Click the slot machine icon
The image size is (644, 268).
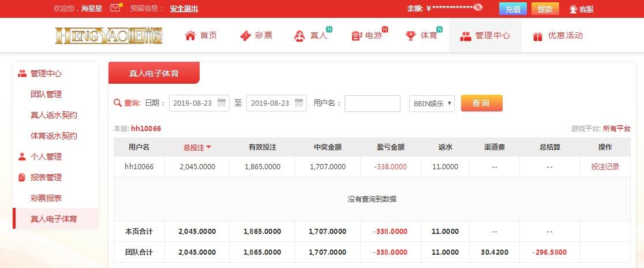coord(357,36)
